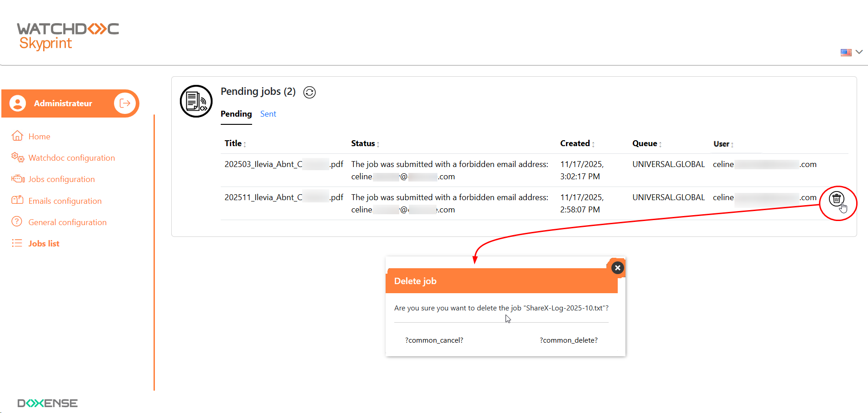This screenshot has height=413, width=868.
Task: Open the language flag dropdown
Action: pyautogui.click(x=851, y=52)
